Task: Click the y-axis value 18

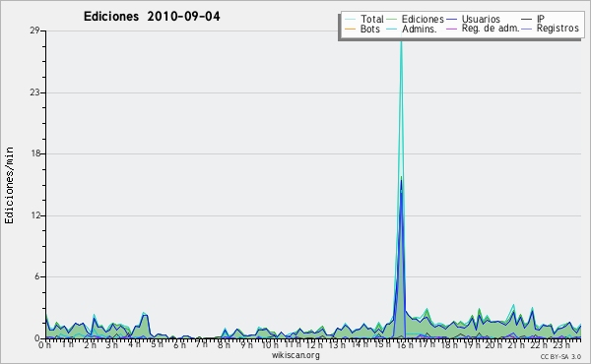Action: [34, 153]
